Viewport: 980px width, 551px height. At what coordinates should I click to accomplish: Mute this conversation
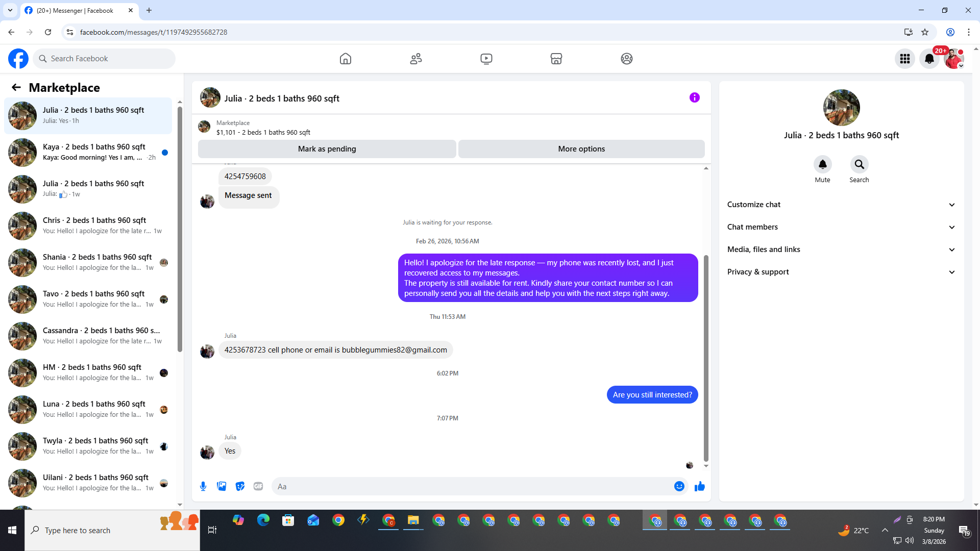822,165
